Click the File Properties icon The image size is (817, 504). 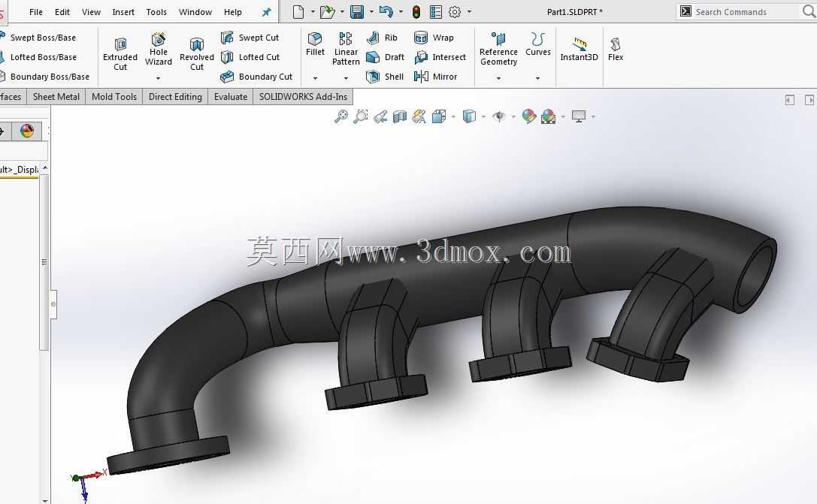click(x=436, y=11)
